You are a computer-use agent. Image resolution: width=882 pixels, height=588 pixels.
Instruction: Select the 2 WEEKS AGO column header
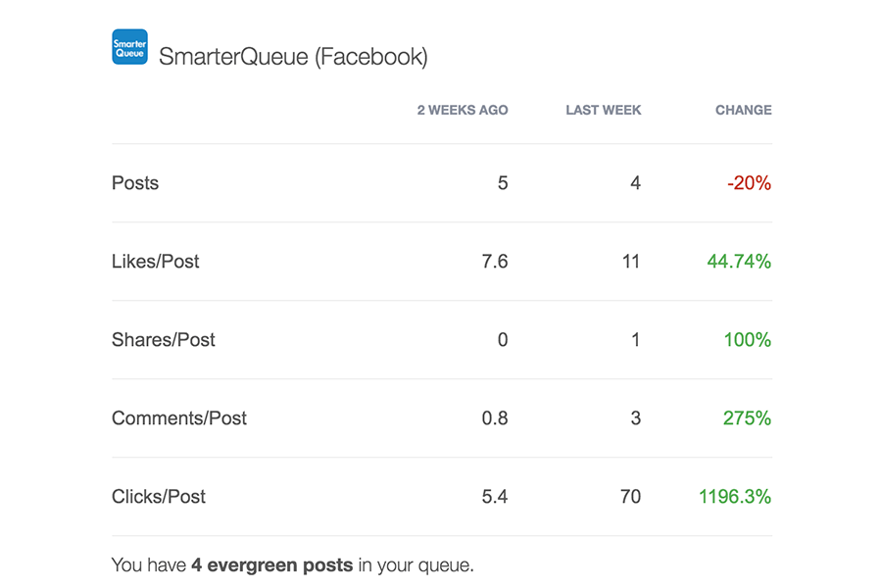pyautogui.click(x=463, y=110)
